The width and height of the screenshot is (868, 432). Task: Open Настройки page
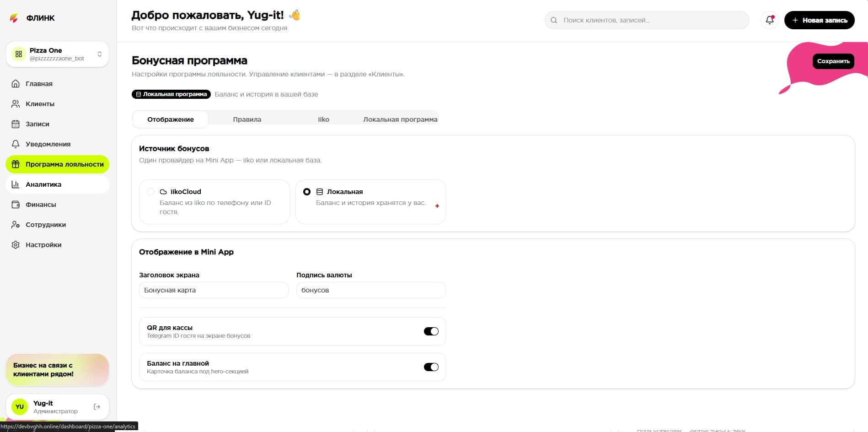point(57,245)
